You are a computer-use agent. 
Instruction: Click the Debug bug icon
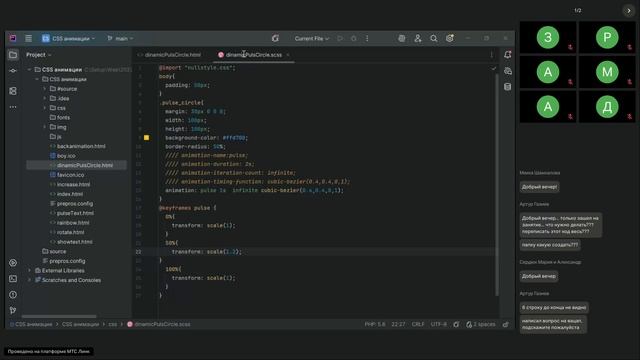(x=353, y=38)
